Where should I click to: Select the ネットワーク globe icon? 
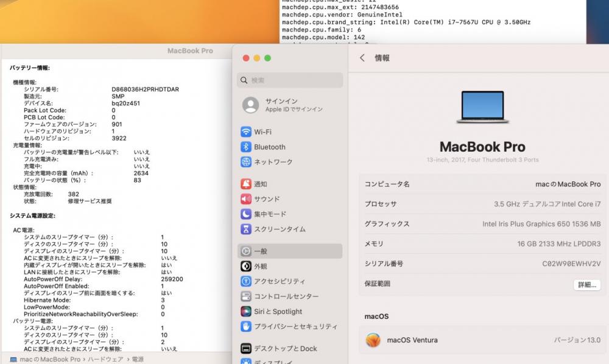246,162
